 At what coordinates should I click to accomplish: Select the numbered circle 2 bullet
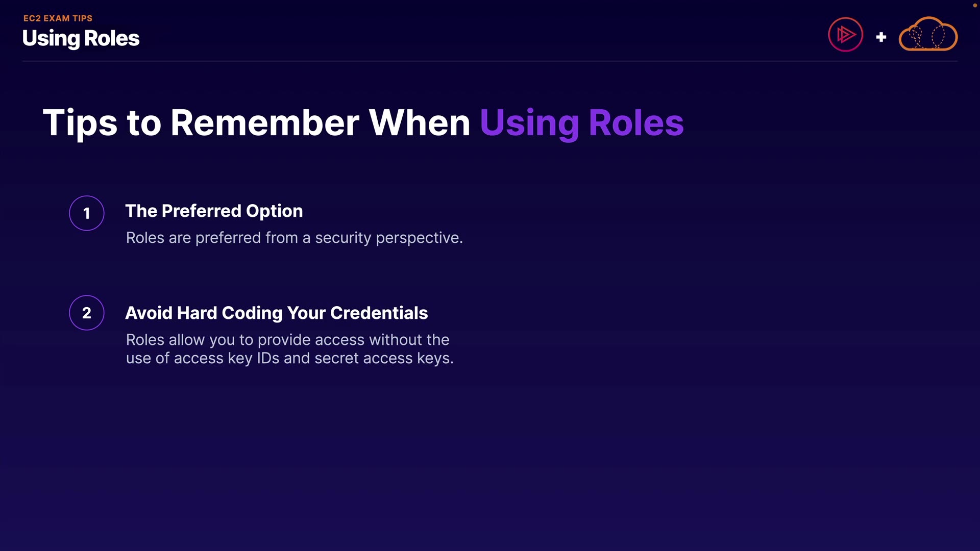pyautogui.click(x=87, y=313)
